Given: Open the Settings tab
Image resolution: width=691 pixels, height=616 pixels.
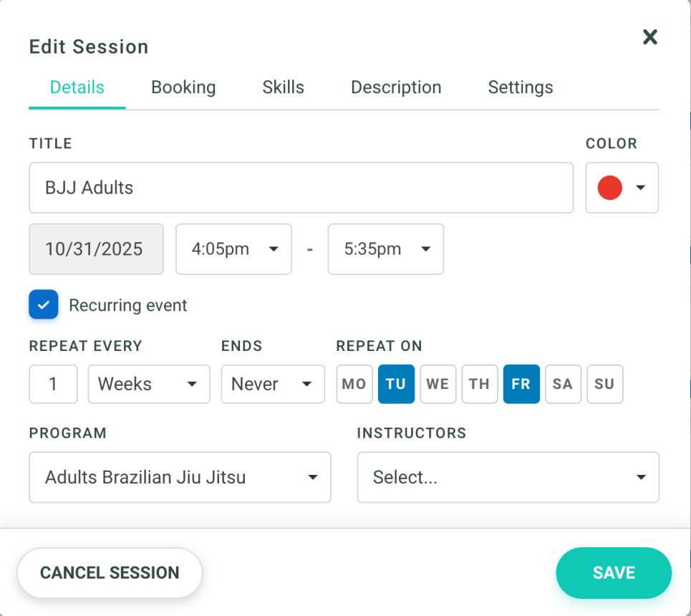Looking at the screenshot, I should pyautogui.click(x=520, y=87).
